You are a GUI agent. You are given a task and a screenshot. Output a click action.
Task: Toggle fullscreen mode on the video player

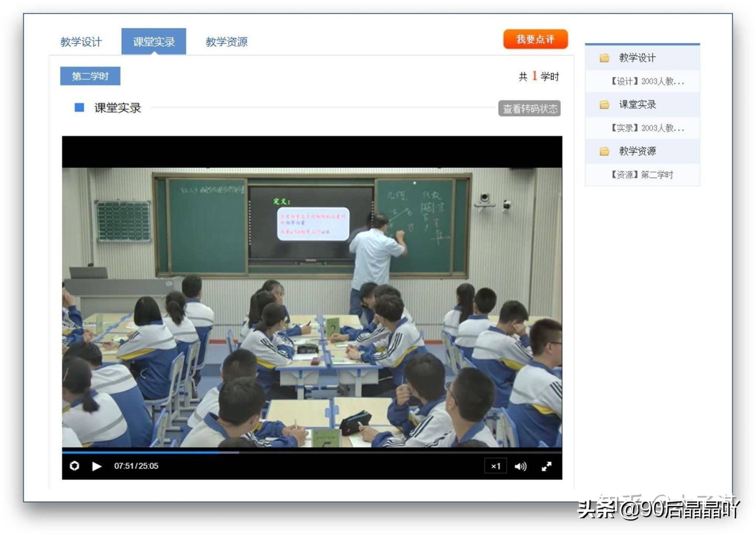[547, 466]
